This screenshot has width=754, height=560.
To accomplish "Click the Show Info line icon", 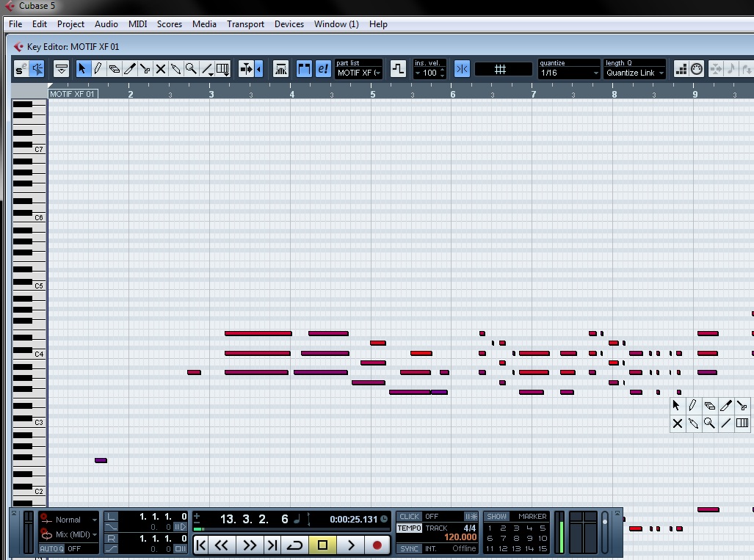I will [x=62, y=69].
